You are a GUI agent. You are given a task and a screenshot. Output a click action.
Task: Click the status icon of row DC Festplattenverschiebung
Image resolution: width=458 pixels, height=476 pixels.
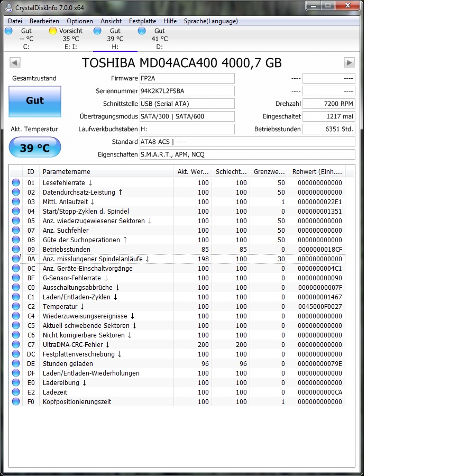tap(16, 354)
